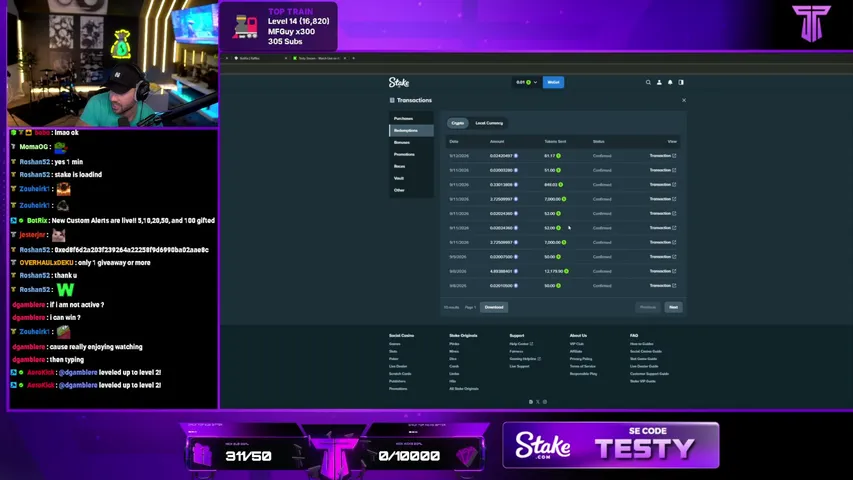The width and height of the screenshot is (853, 480).
Task: Open the Bonuses section
Action: coord(411,143)
